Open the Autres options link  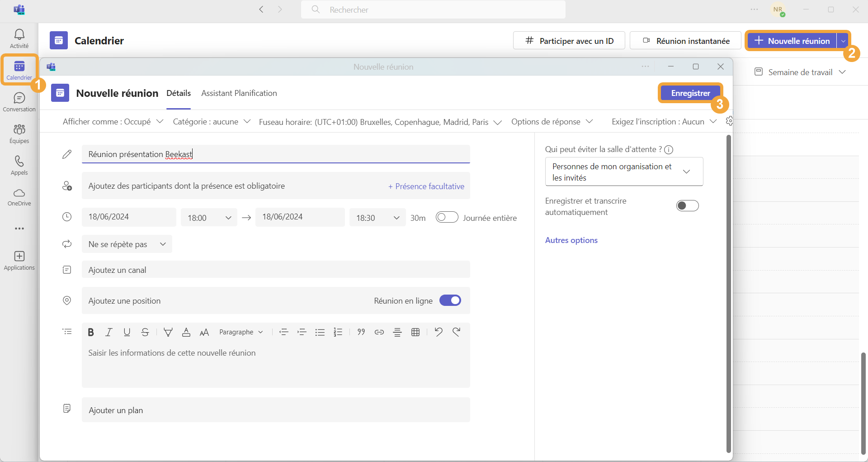pyautogui.click(x=571, y=240)
